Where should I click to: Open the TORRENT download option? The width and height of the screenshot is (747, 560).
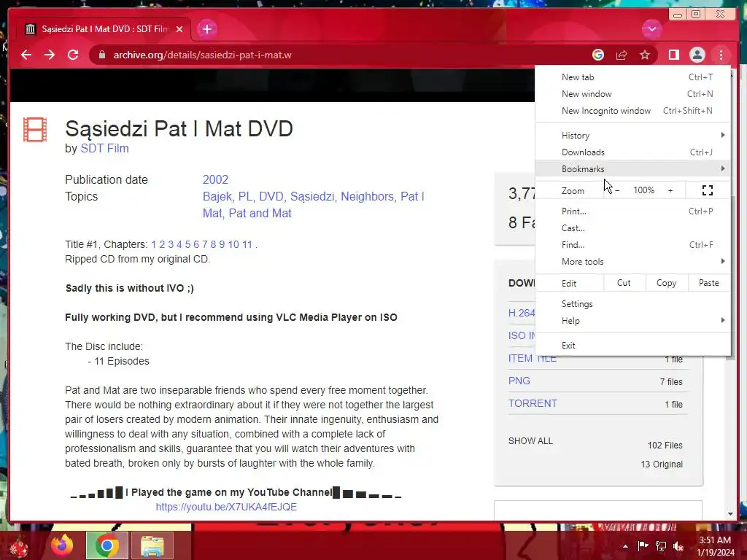pos(533,403)
